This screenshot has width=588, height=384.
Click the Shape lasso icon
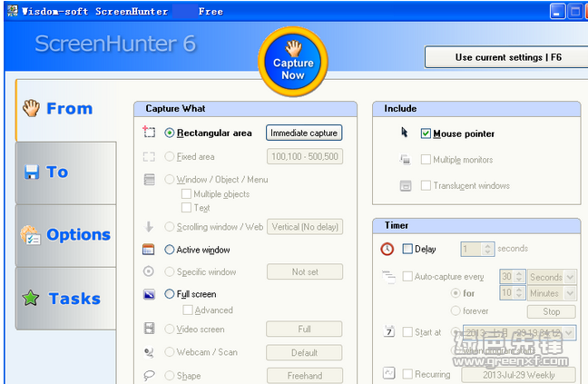[x=149, y=375]
